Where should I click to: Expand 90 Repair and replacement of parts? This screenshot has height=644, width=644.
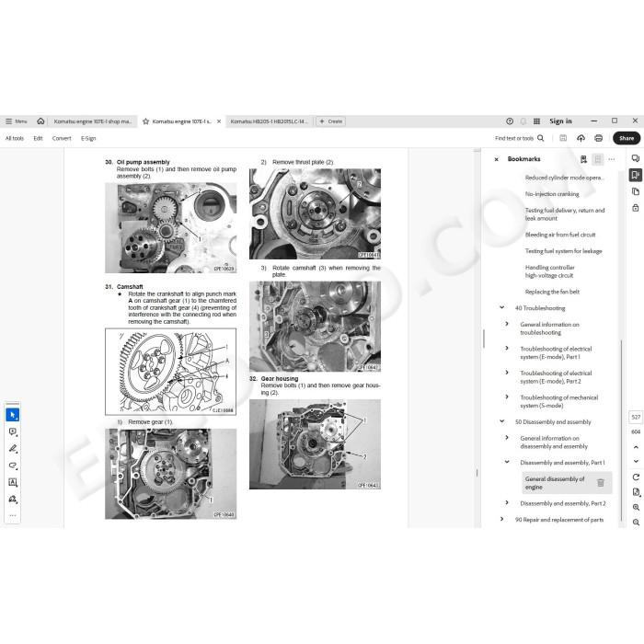(x=502, y=519)
